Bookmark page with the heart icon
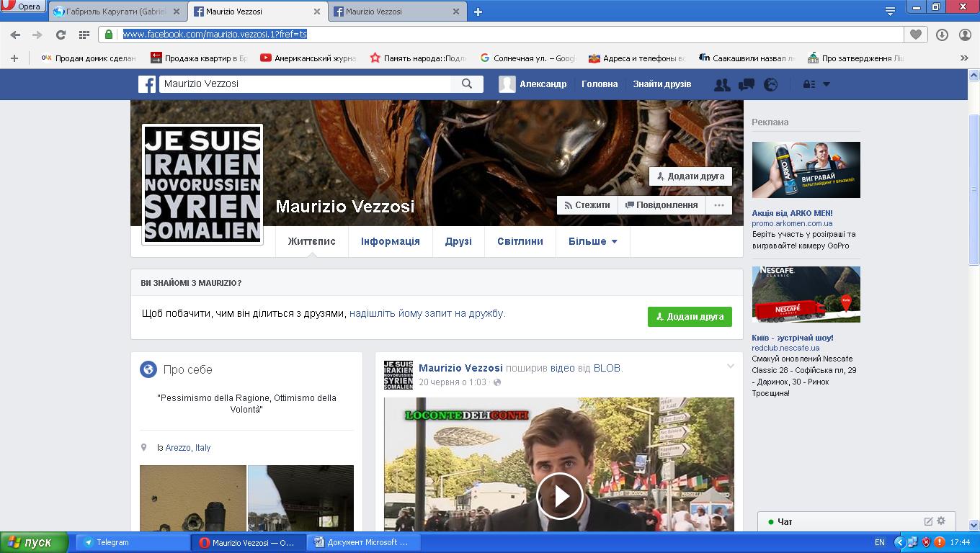This screenshot has height=553, width=980. (915, 35)
